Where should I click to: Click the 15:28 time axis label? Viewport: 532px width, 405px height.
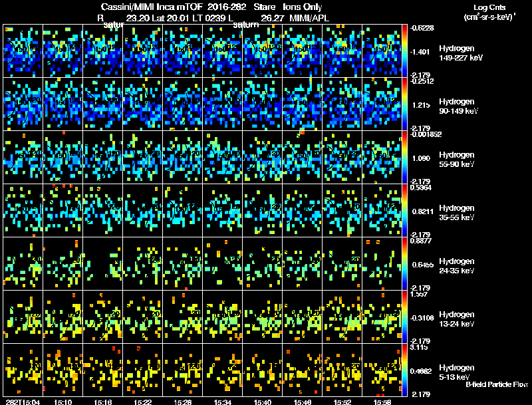point(182,402)
